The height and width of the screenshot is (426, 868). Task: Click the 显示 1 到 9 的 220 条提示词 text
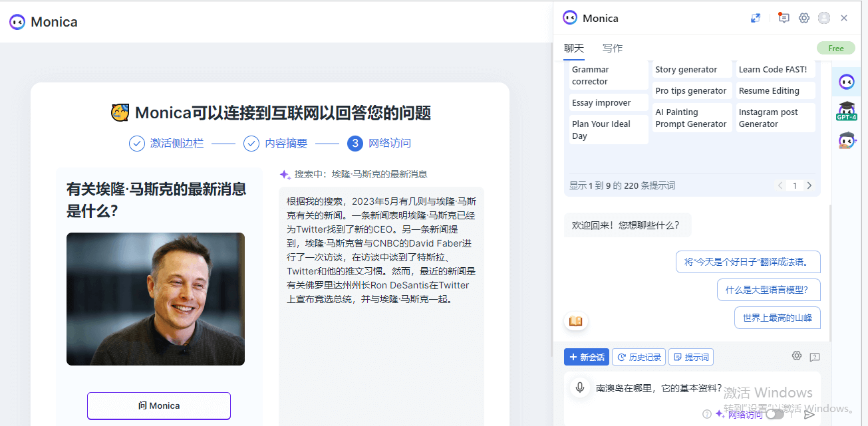click(x=622, y=185)
